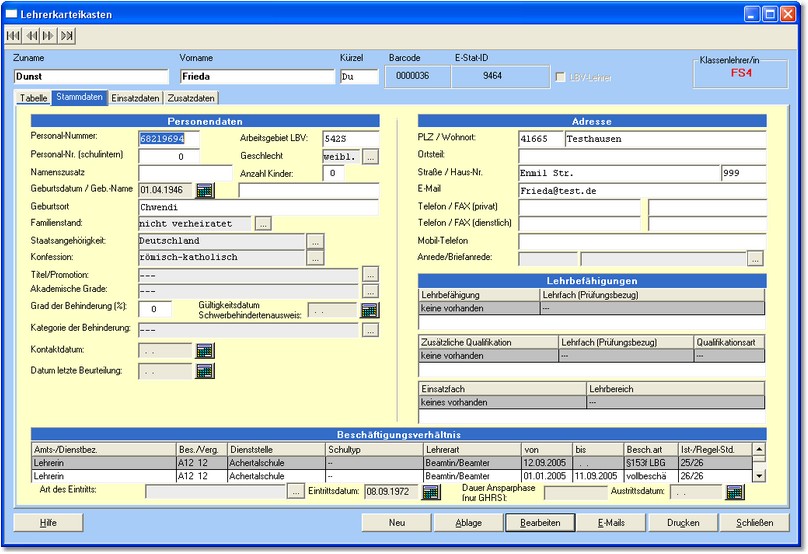Click the Bearbeiten button

click(x=540, y=523)
